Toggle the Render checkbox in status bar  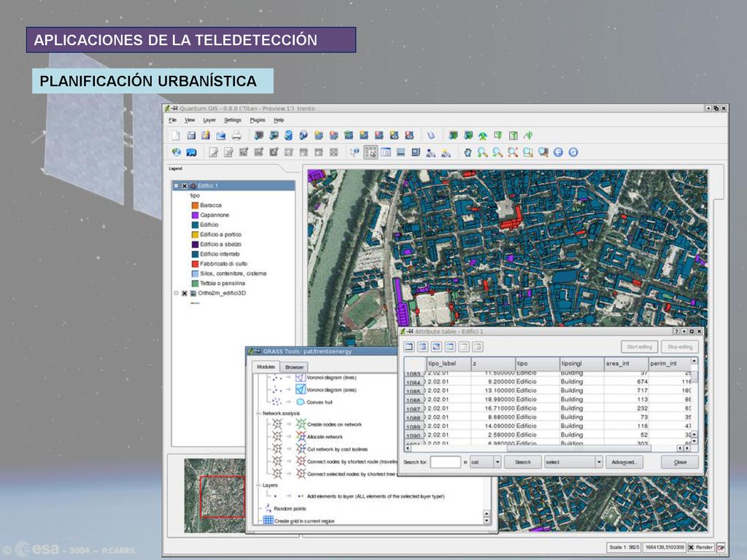click(x=692, y=548)
